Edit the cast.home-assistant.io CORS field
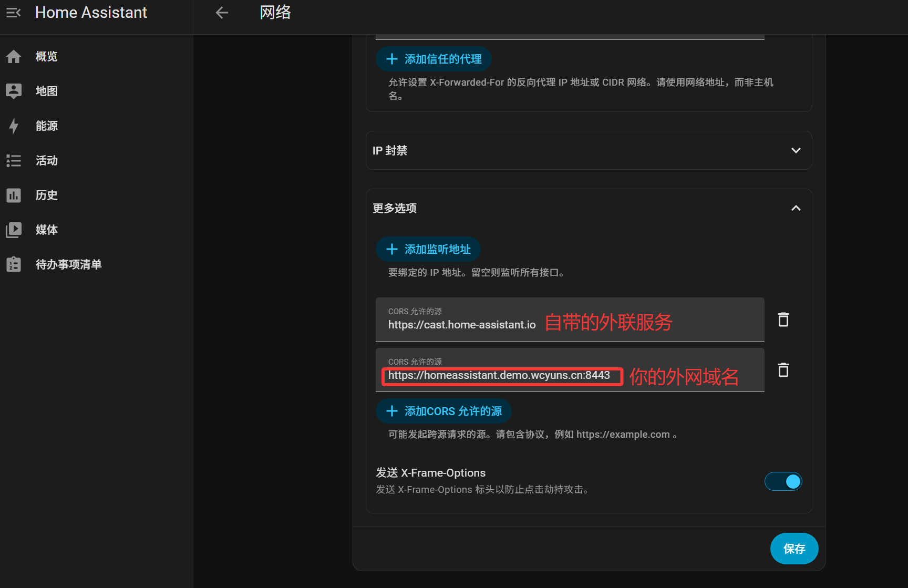Viewport: 908px width, 588px height. point(570,319)
